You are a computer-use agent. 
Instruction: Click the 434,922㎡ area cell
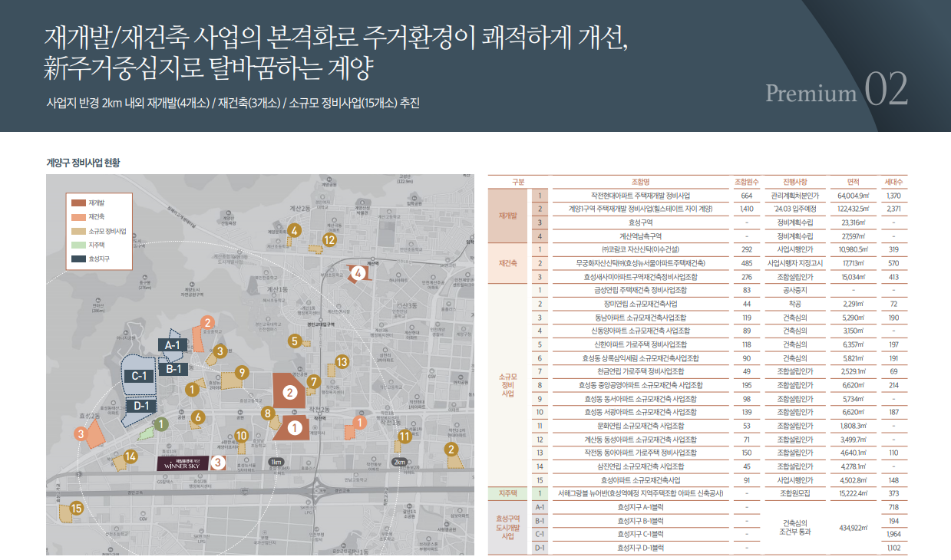click(x=853, y=527)
